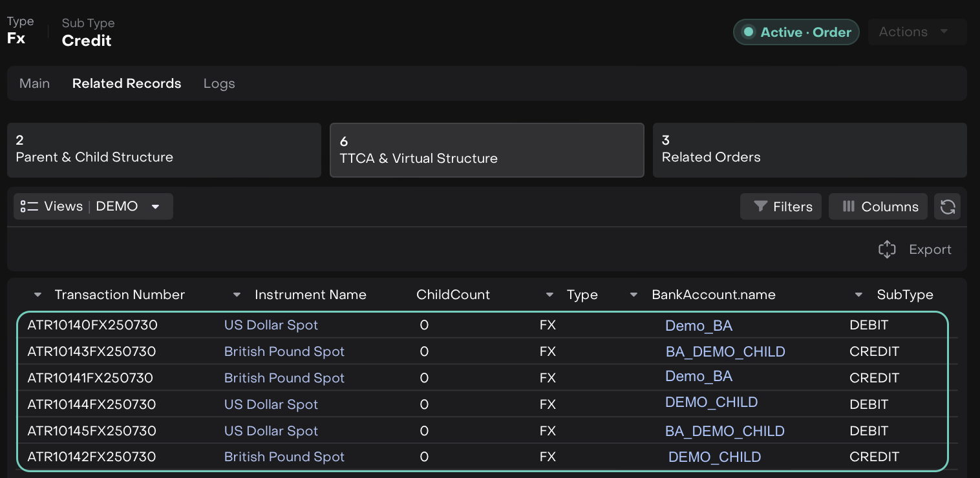Expand the Actions dropdown

pyautogui.click(x=917, y=32)
